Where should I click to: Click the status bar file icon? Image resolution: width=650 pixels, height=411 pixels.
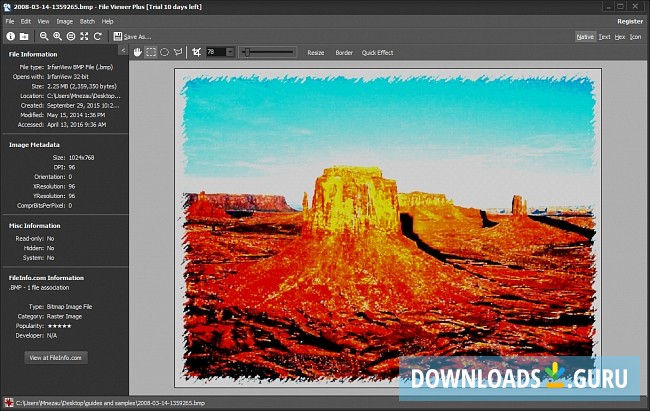[8, 403]
